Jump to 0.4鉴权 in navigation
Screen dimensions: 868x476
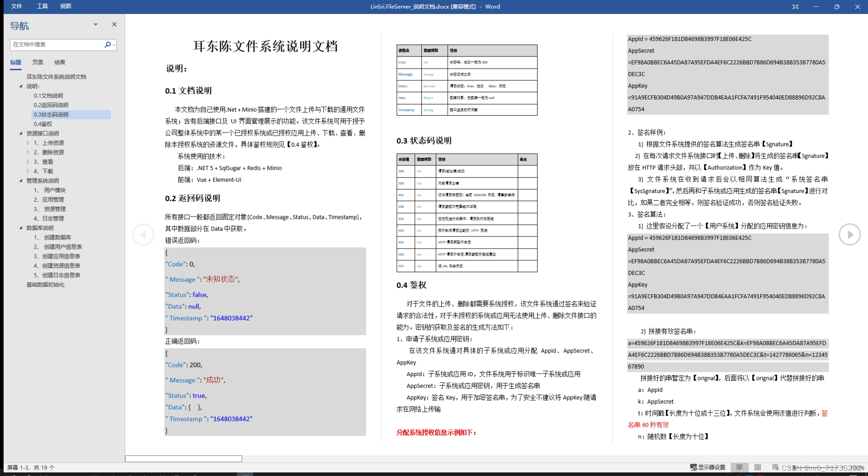(x=43, y=124)
